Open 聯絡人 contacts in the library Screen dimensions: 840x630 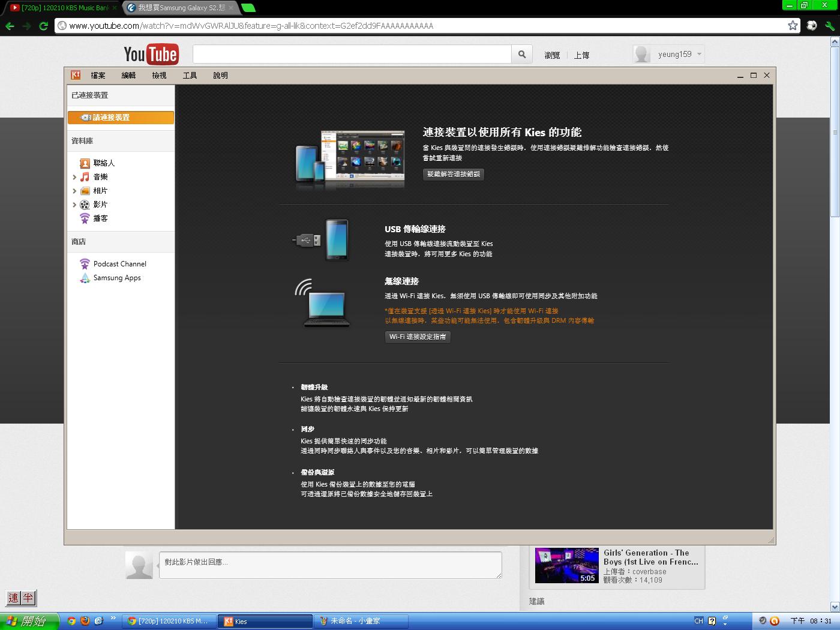(104, 163)
